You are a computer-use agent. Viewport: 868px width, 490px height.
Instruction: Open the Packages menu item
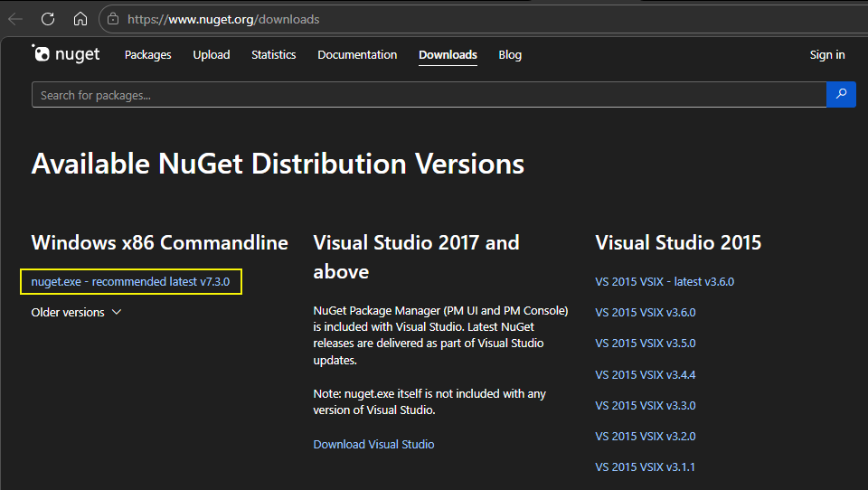[x=147, y=55]
